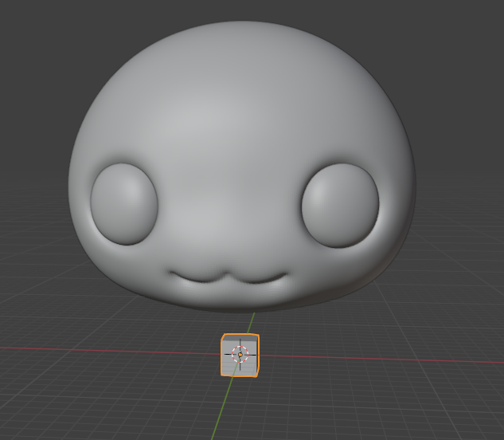504x440 pixels.
Task: Click the chin area below the mouth
Action: [231, 299]
